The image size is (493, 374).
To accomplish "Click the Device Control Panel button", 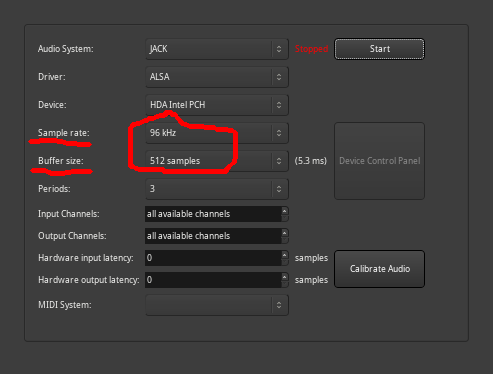I will (x=380, y=161).
